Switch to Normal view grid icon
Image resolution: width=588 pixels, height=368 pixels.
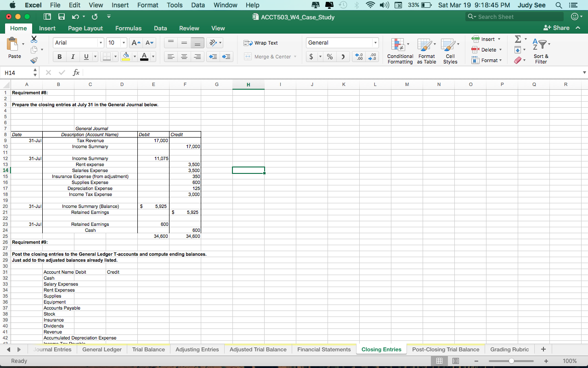[439, 361]
